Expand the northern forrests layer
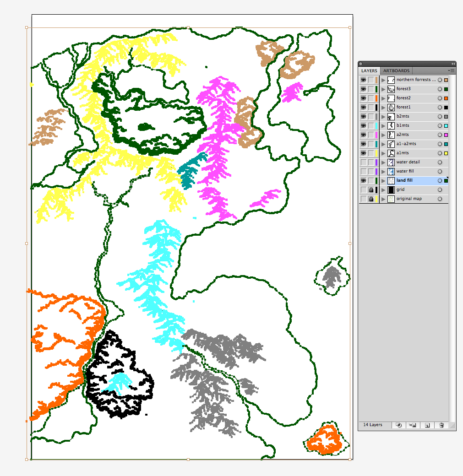 (x=383, y=80)
